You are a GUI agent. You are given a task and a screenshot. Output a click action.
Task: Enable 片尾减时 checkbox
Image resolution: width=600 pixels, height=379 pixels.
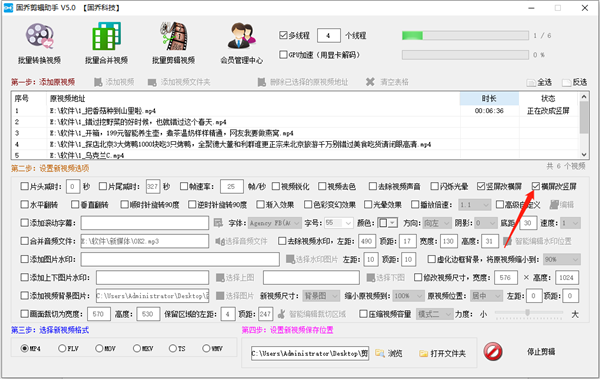103,186
